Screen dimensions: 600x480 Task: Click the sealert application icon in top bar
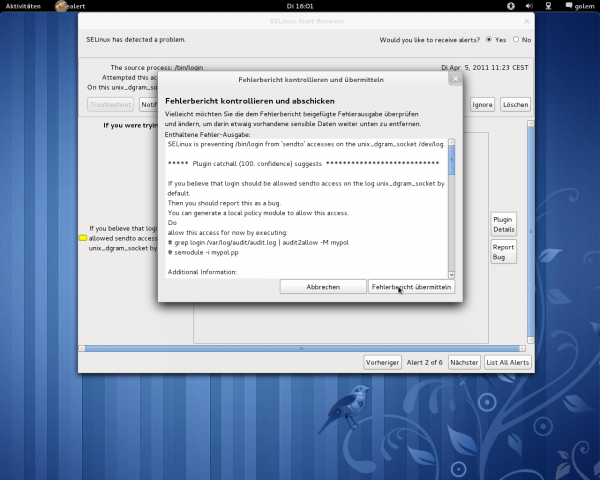[63, 6]
